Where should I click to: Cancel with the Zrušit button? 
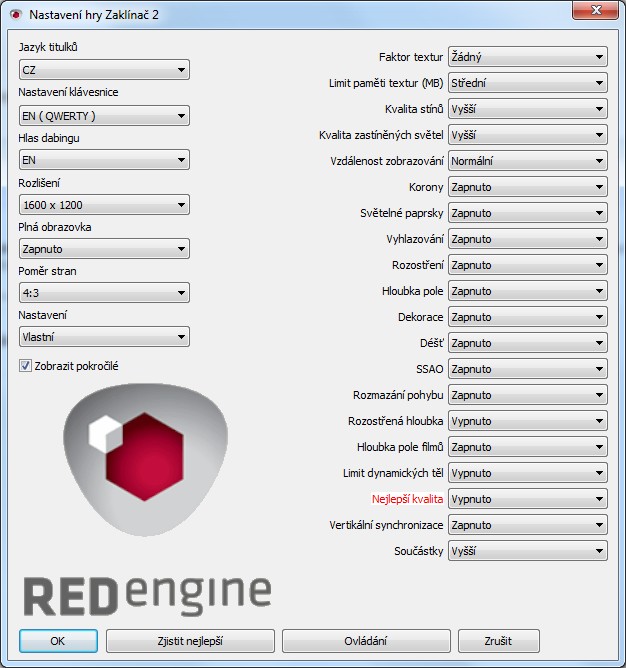click(499, 641)
